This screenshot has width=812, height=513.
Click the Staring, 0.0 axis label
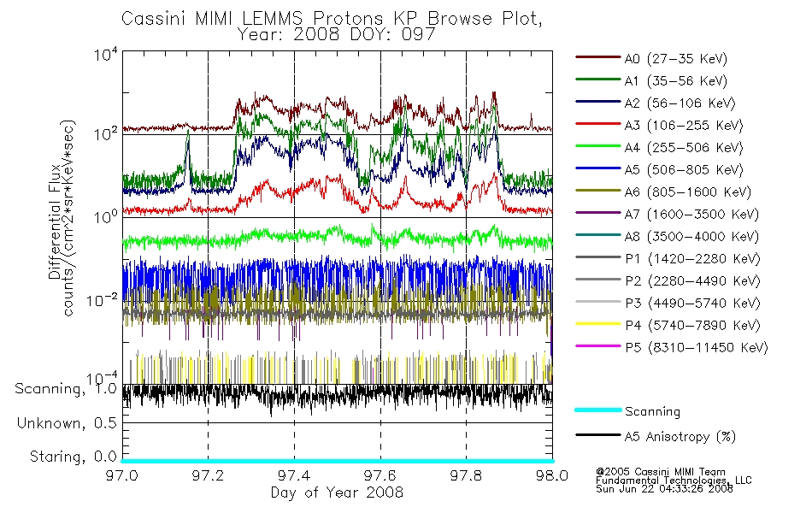[x=73, y=457]
